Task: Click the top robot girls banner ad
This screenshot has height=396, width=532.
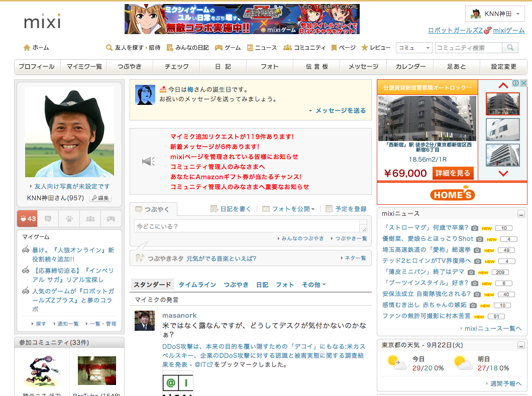Action: click(242, 19)
